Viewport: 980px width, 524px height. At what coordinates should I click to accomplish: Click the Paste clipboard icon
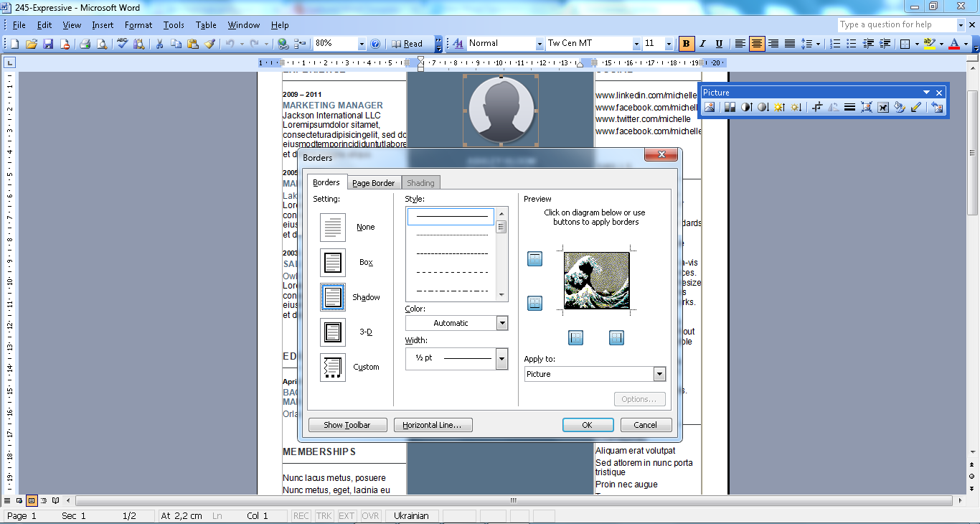click(x=192, y=44)
